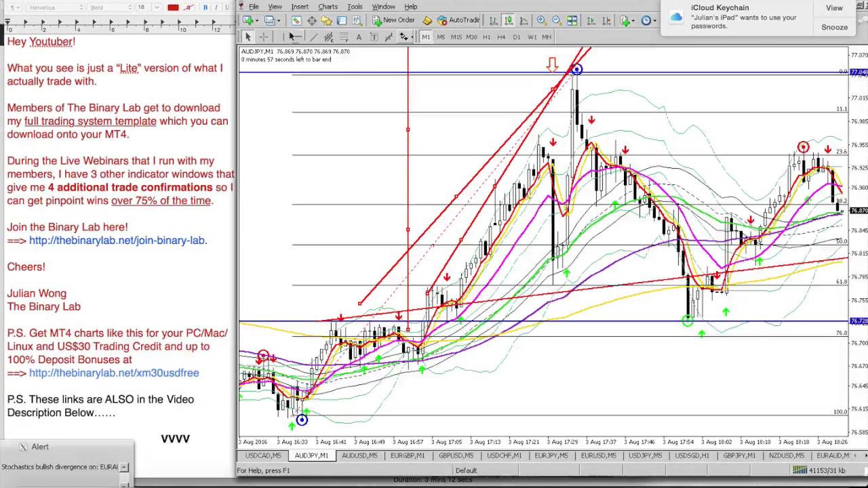Switch to bar chart display
Viewport: 868px width, 488px height.
(494, 20)
